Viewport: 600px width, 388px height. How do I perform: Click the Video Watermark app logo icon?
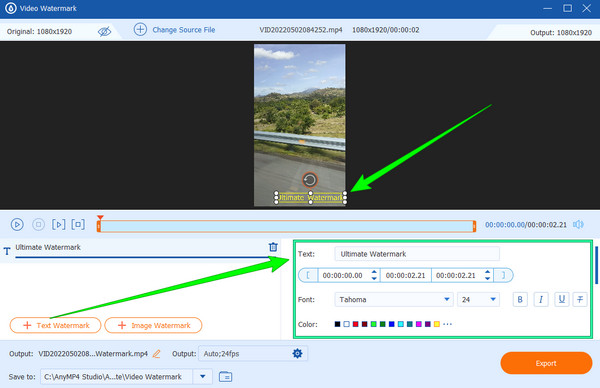click(10, 8)
